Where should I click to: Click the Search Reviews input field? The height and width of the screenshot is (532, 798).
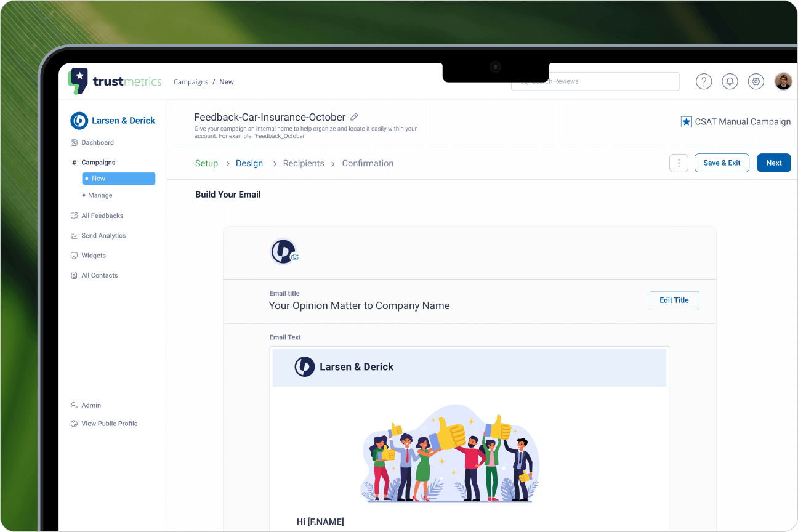[x=595, y=81]
